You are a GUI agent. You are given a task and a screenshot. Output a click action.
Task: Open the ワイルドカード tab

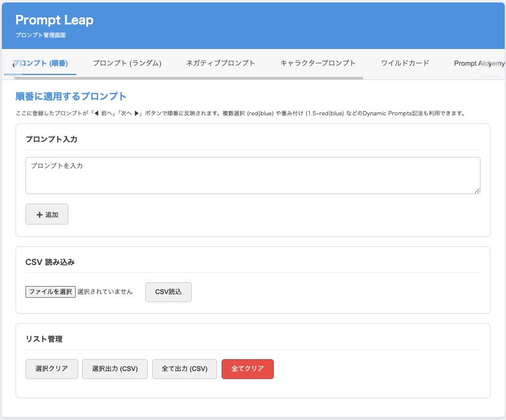tap(405, 63)
